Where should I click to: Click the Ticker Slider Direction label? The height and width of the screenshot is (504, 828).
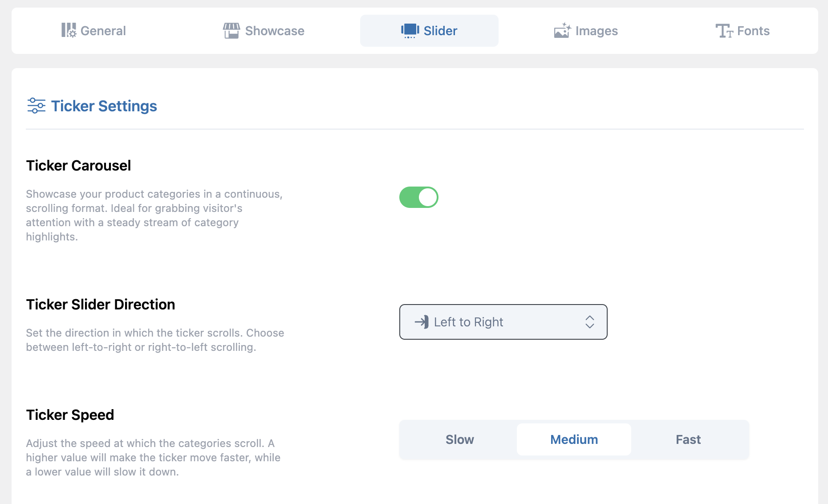(x=101, y=305)
